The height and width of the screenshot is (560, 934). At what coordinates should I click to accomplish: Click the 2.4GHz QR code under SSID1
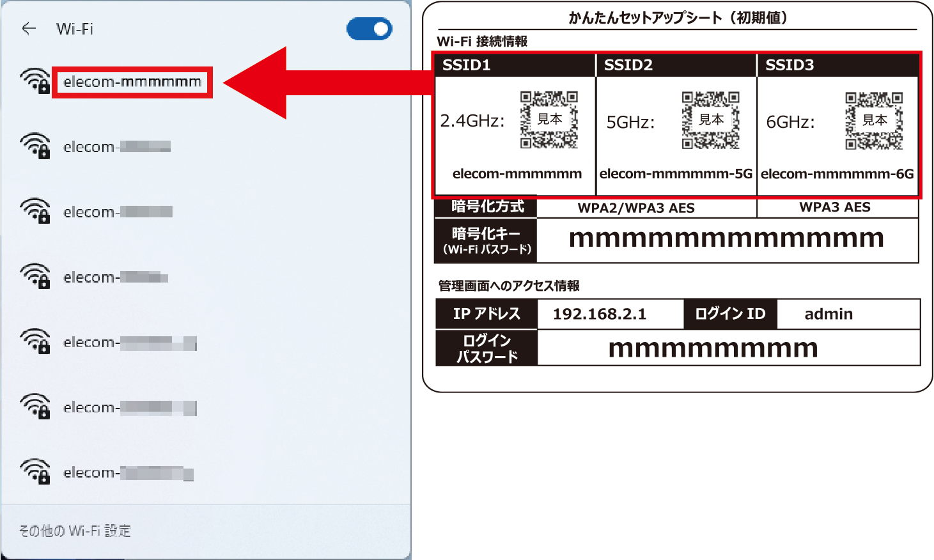[549, 120]
